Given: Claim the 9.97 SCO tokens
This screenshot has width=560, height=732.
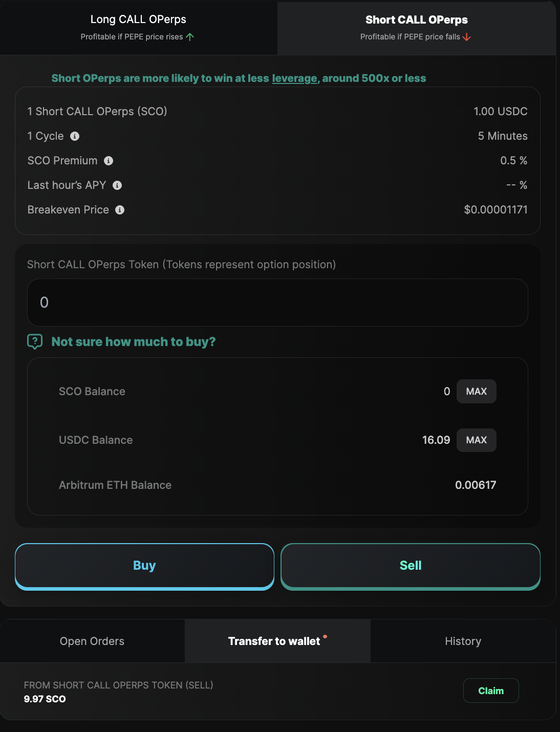Looking at the screenshot, I should coord(490,691).
